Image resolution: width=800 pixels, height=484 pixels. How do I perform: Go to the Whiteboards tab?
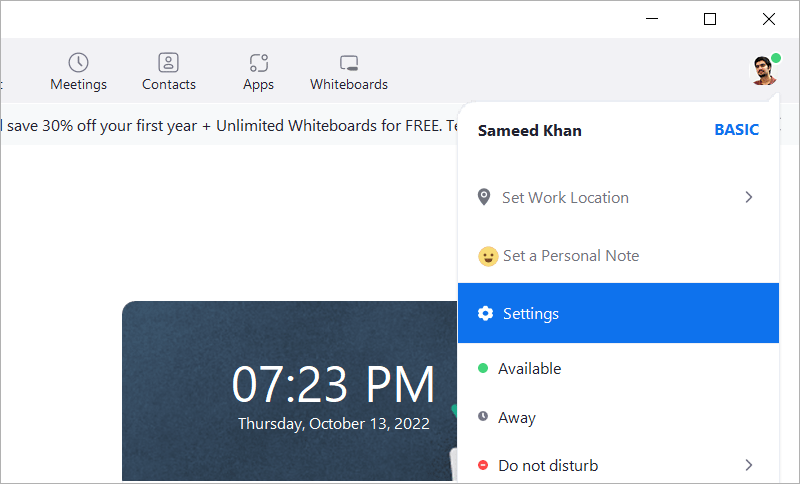click(x=349, y=71)
